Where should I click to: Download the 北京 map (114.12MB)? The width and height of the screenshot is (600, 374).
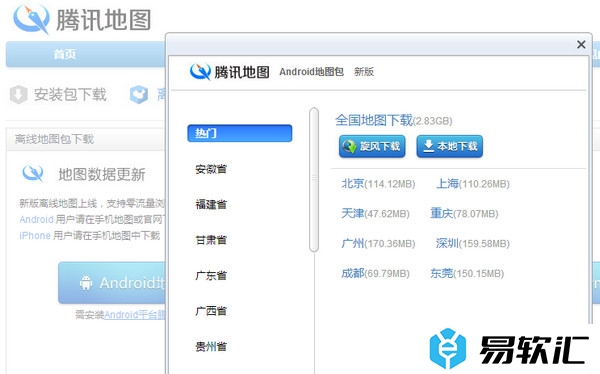click(x=378, y=184)
